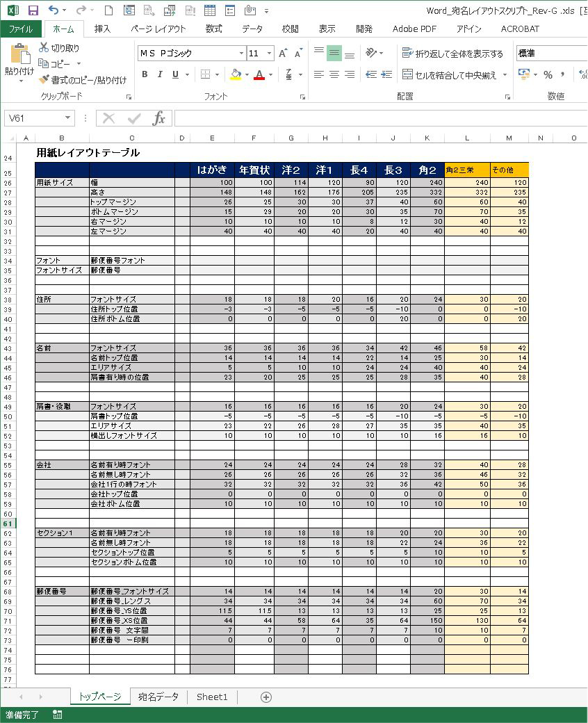Open the 配置 dialog launcher
The height and width of the screenshot is (723, 588).
pos(507,97)
